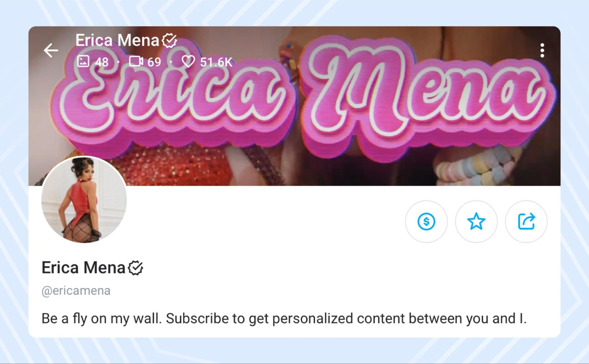
Task: Add profile to favorites with star icon
Action: (476, 221)
